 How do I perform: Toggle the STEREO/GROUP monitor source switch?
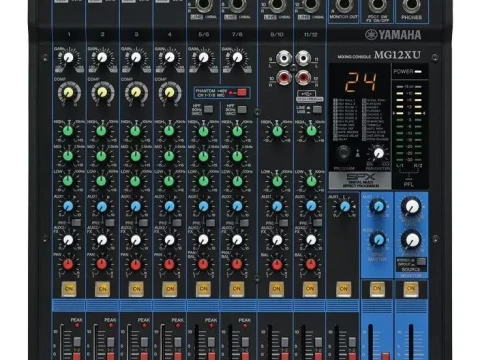pyautogui.click(x=421, y=261)
